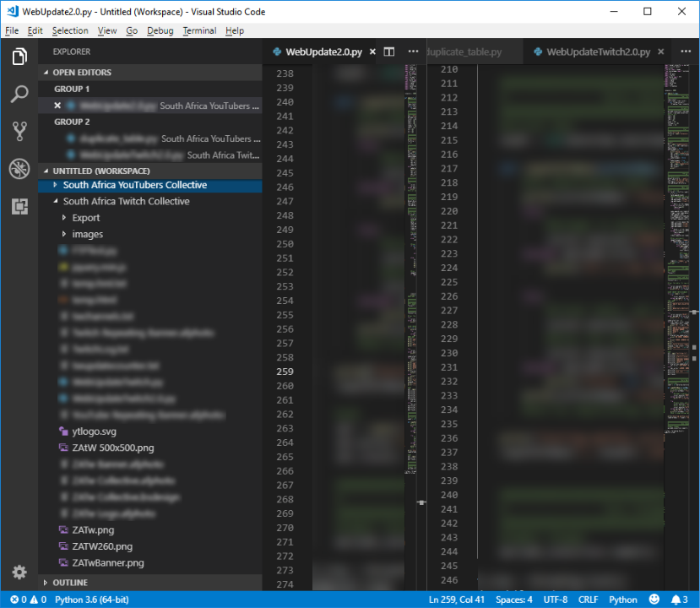Click line number 230 in right editor
The image size is (700, 608).
pyautogui.click(x=449, y=353)
